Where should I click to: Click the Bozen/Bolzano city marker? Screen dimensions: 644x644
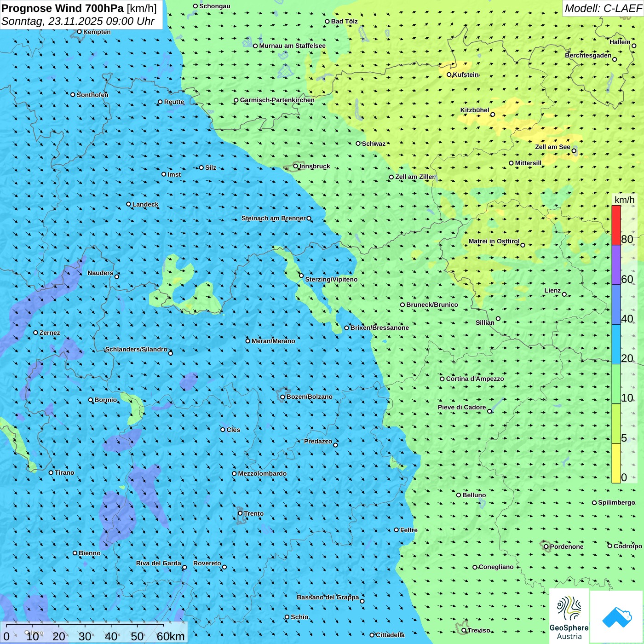tap(283, 397)
